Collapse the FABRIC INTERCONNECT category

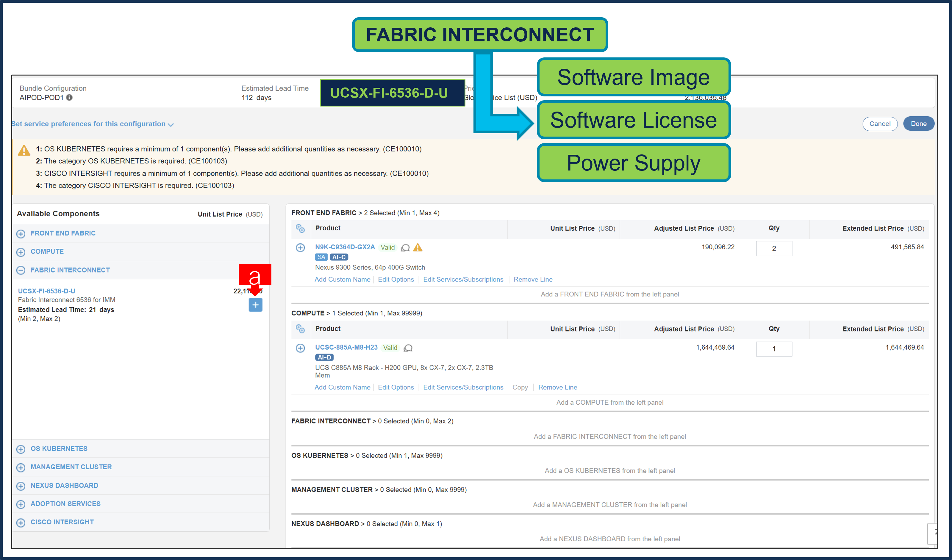[x=21, y=270]
